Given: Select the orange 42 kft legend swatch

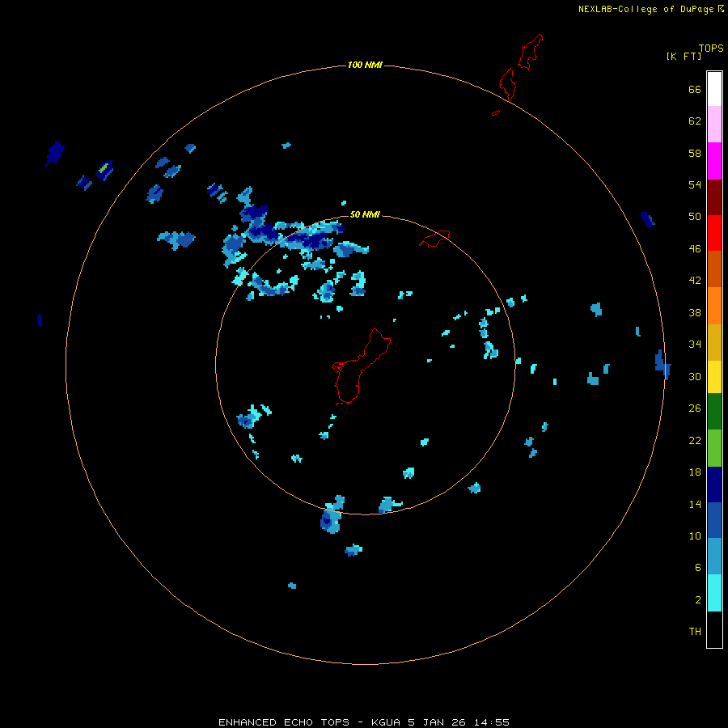Looking at the screenshot, I should click(x=714, y=306).
